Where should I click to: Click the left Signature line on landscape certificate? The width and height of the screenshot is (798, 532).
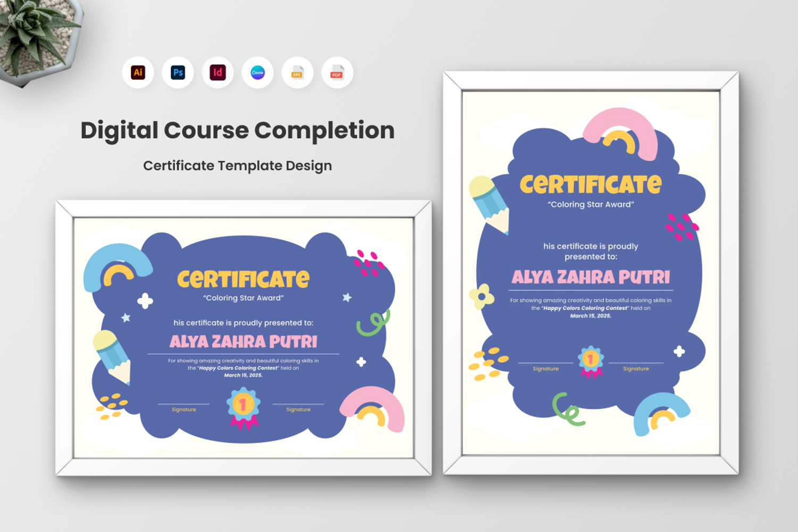tap(184, 405)
